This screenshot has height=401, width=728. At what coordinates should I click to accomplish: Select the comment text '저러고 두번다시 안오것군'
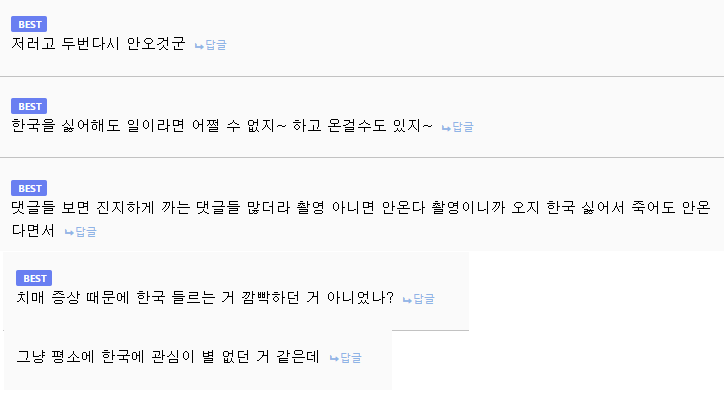coord(98,45)
